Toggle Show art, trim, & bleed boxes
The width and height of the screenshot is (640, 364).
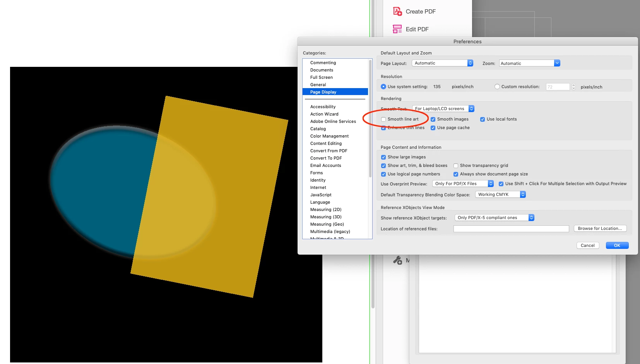[383, 166]
